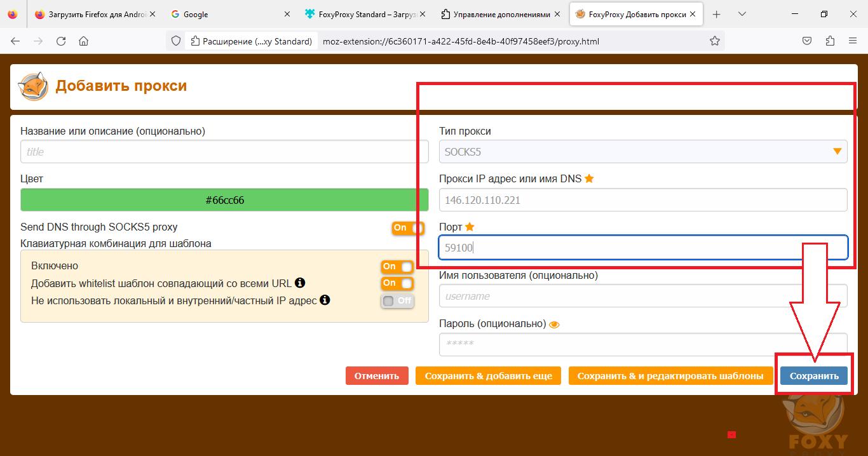This screenshot has width=868, height=456.
Task: Toggle whitelist шаблон совпадающий со всеми URL
Action: pyautogui.click(x=397, y=283)
